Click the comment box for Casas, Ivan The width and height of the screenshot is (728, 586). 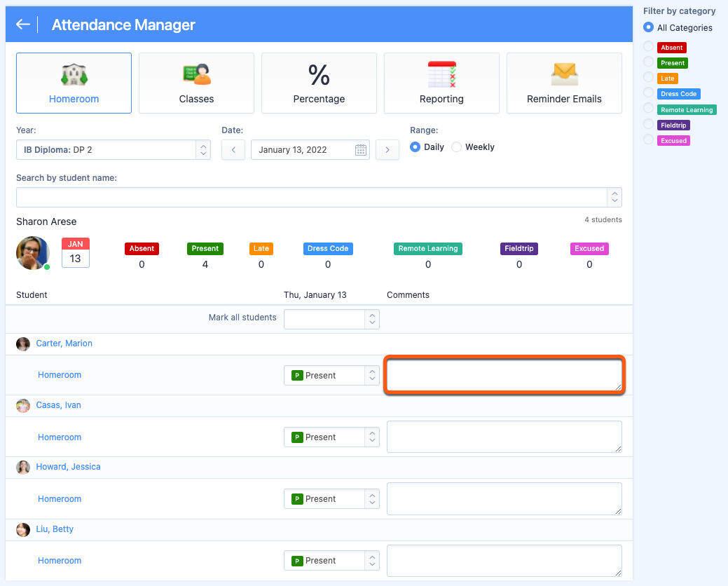click(x=504, y=437)
